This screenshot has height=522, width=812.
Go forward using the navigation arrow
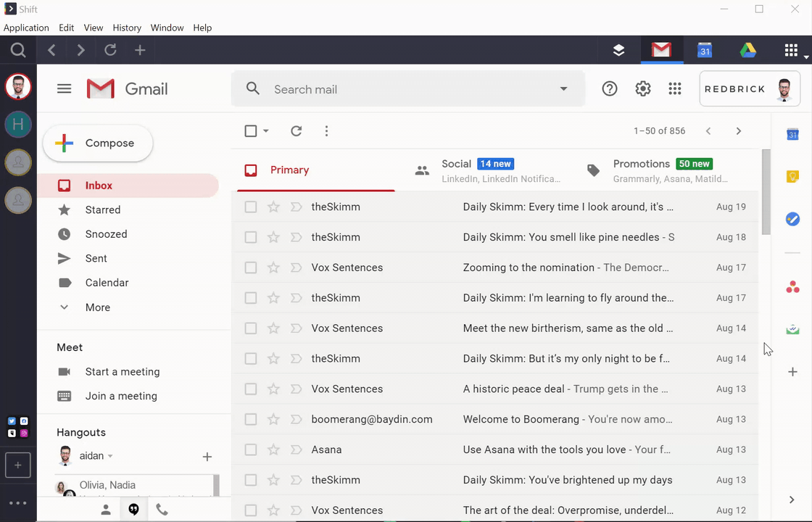80,50
